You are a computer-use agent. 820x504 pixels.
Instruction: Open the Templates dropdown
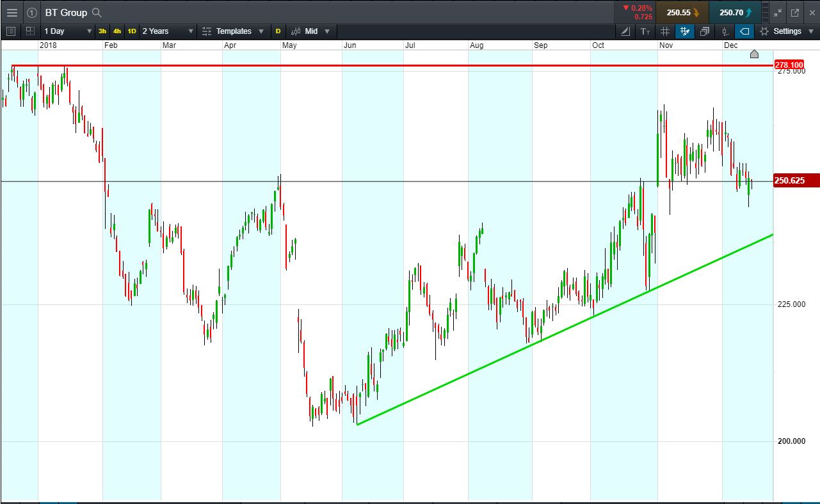[232, 31]
